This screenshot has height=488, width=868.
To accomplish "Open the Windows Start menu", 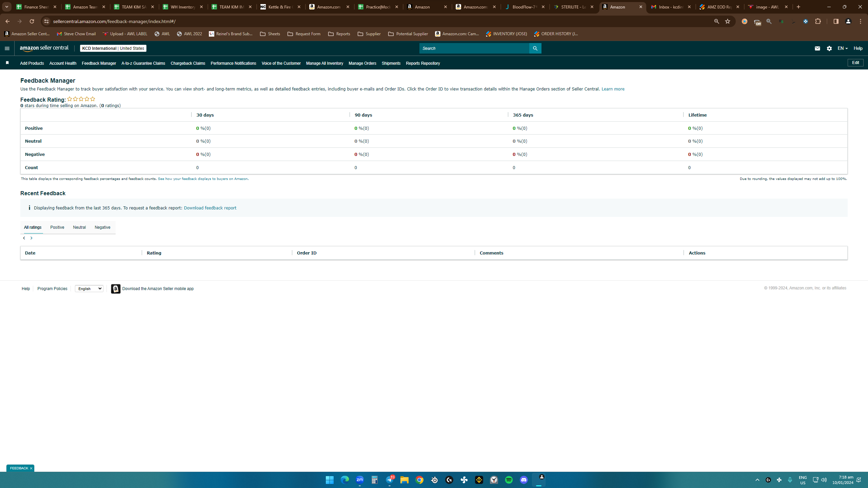I will point(330,480).
